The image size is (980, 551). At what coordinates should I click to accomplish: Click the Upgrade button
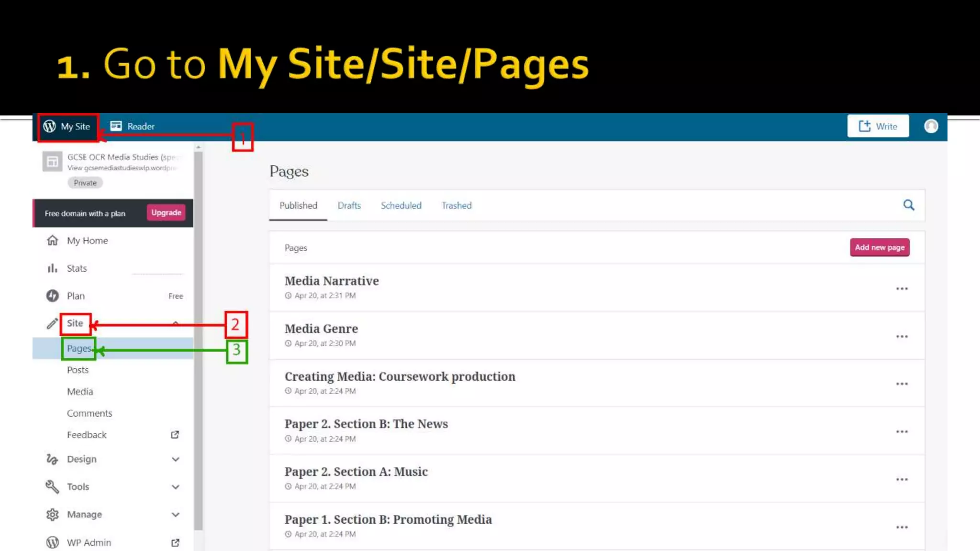pyautogui.click(x=166, y=213)
